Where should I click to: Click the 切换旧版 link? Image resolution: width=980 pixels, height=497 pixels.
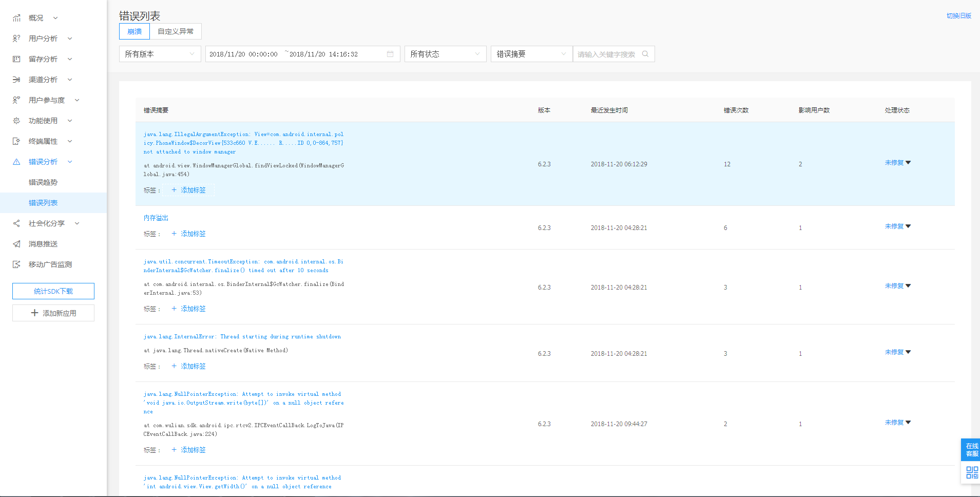959,16
